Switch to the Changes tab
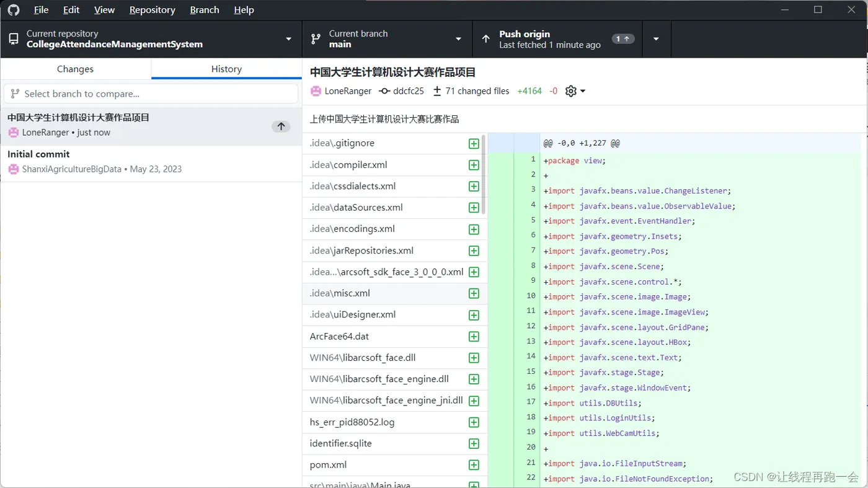Screen dimensions: 868x488 (75, 69)
